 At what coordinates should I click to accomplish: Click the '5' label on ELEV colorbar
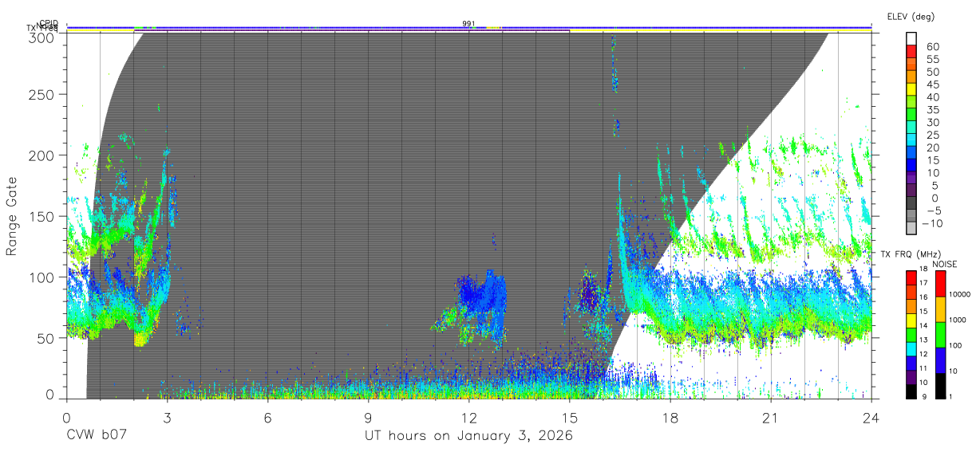(x=936, y=186)
